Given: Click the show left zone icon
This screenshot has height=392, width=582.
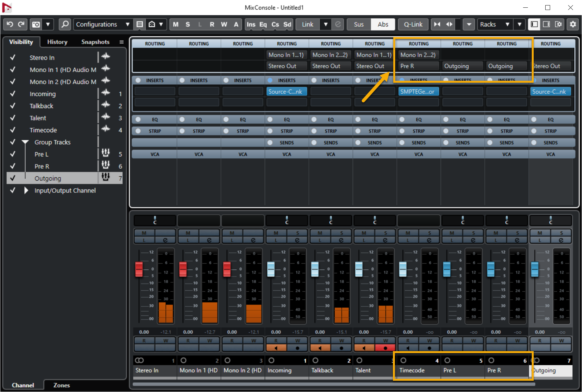Looking at the screenshot, I should tap(534, 24).
